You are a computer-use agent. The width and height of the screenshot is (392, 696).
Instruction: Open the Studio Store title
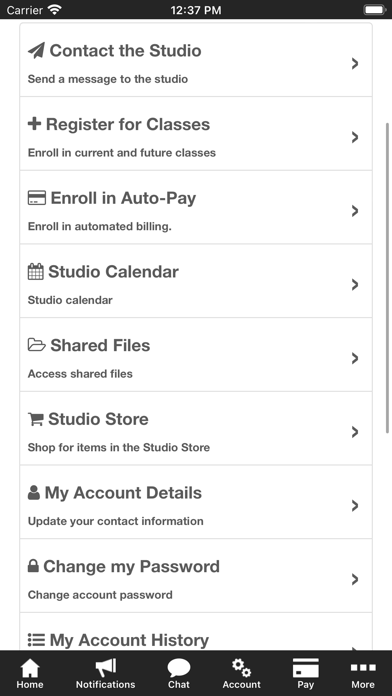pos(98,419)
